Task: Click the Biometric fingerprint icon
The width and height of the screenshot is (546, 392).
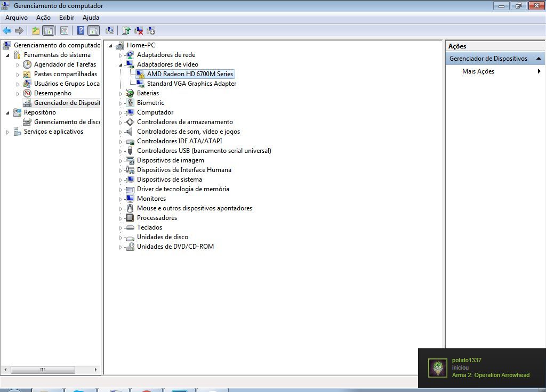Action: 130,103
